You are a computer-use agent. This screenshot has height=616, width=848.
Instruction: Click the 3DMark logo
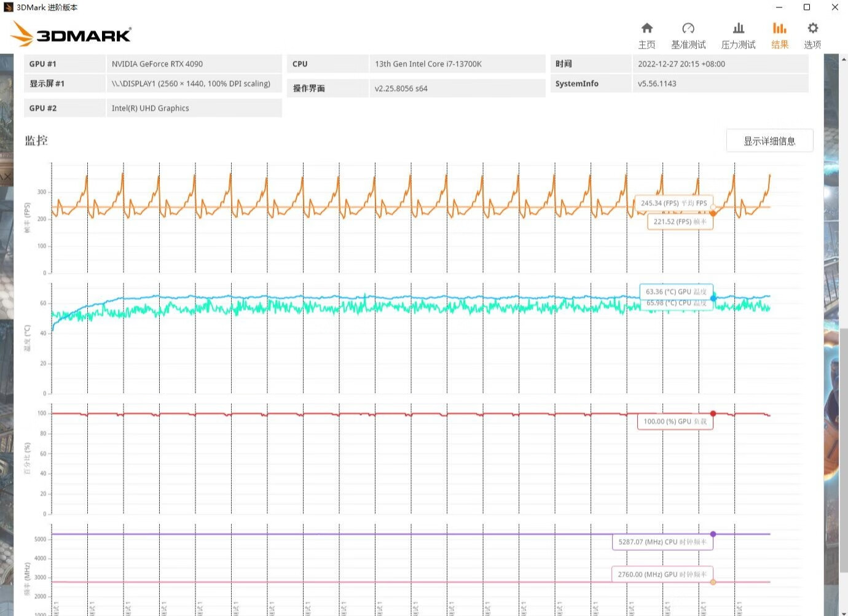click(x=71, y=34)
